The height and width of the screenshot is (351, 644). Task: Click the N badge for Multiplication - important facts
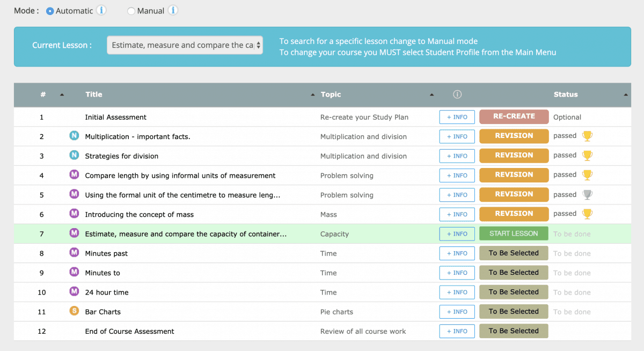coord(74,136)
